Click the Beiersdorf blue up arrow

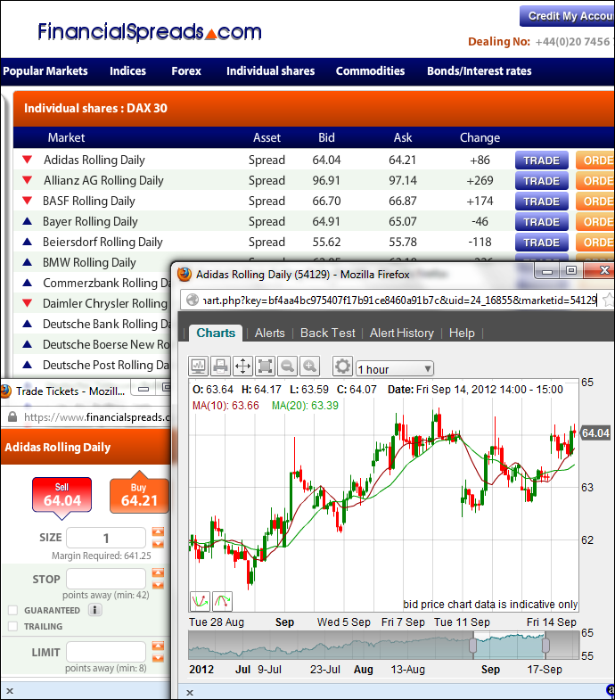coord(28,242)
